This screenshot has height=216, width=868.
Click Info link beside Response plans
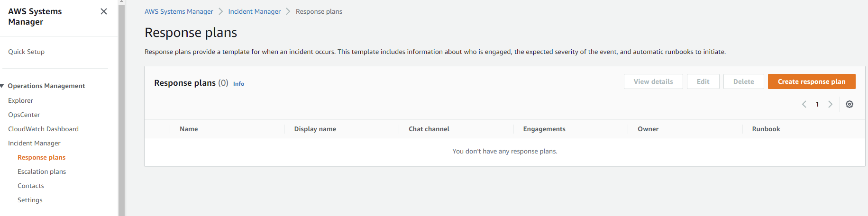[x=238, y=84]
